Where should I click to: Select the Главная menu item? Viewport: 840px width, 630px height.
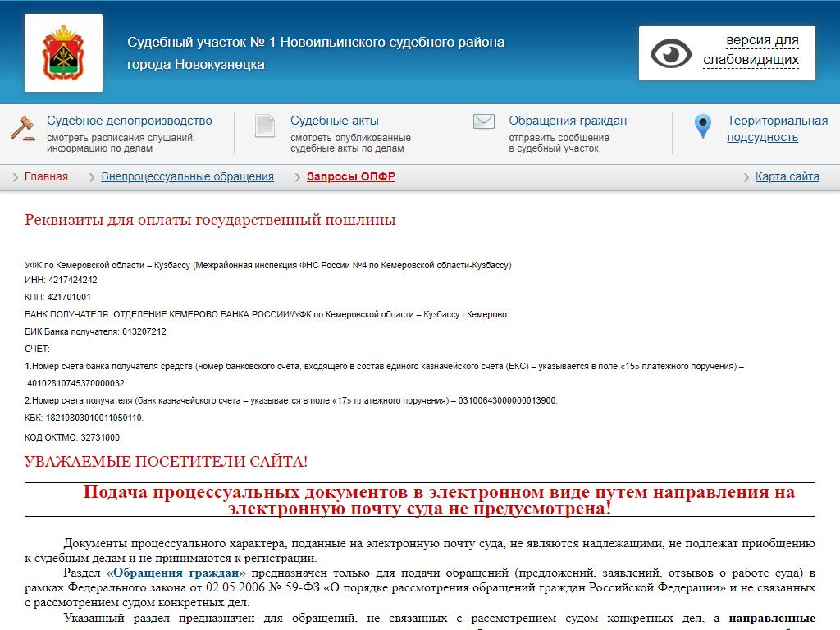(x=46, y=176)
